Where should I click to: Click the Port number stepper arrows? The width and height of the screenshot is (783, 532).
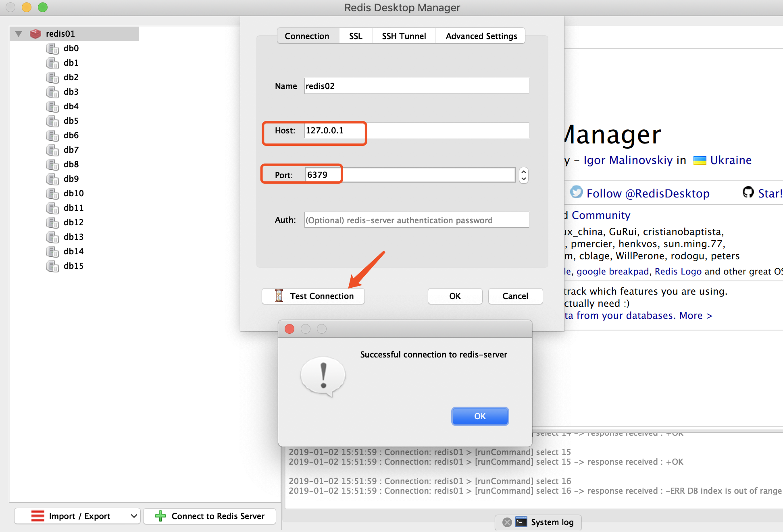pos(523,175)
